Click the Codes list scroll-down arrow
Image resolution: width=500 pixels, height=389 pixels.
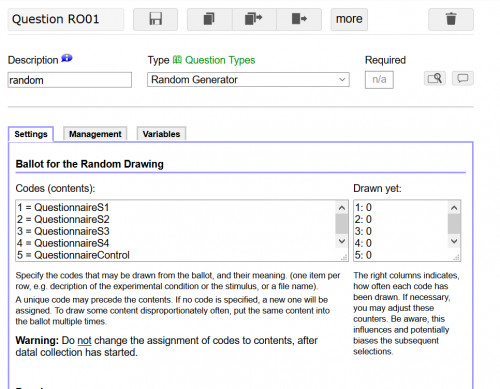pos(342,241)
